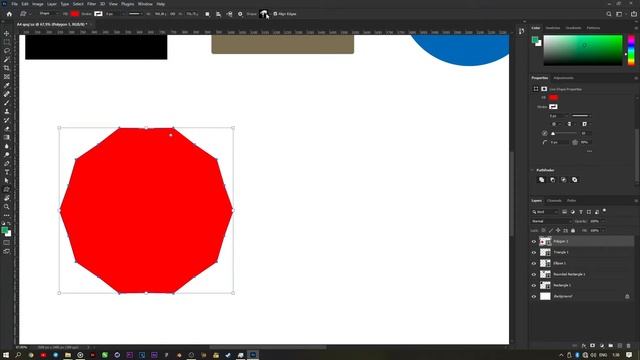Image resolution: width=640 pixels, height=360 pixels.
Task: Open the Properties stroke line style dropdown
Action: pyautogui.click(x=581, y=116)
